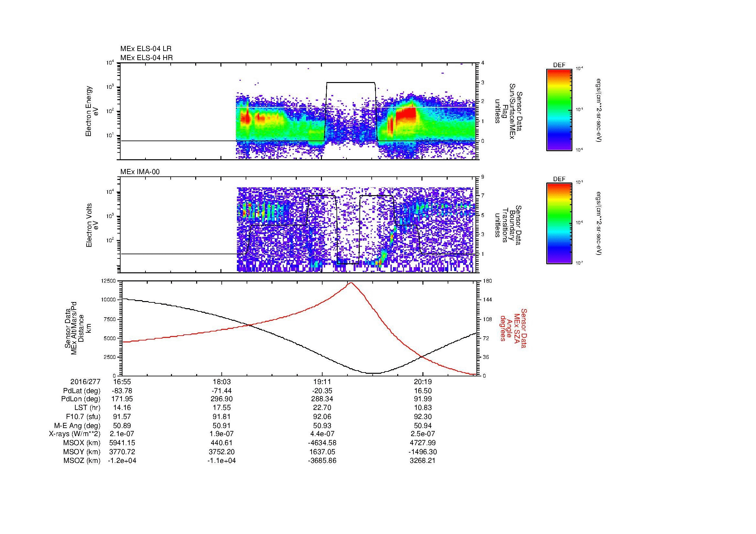
Task: Click PdLon value 91.99
Action: pos(423,399)
